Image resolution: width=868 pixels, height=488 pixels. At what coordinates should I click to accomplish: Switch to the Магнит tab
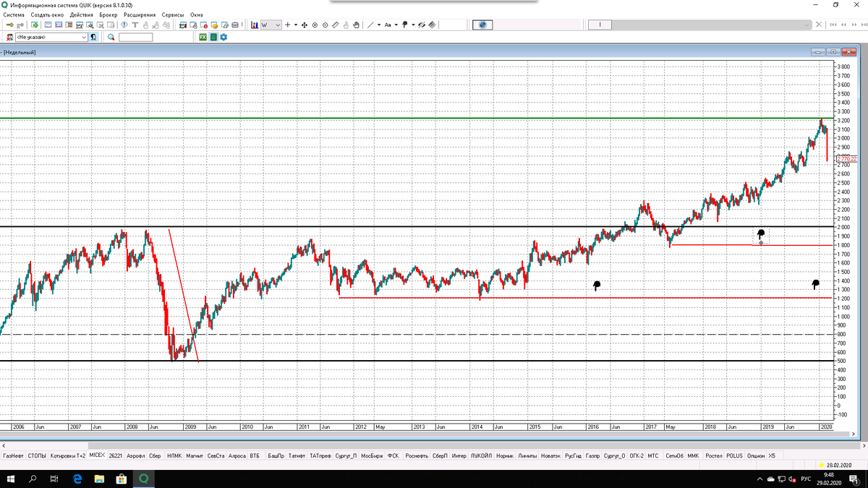pyautogui.click(x=195, y=456)
